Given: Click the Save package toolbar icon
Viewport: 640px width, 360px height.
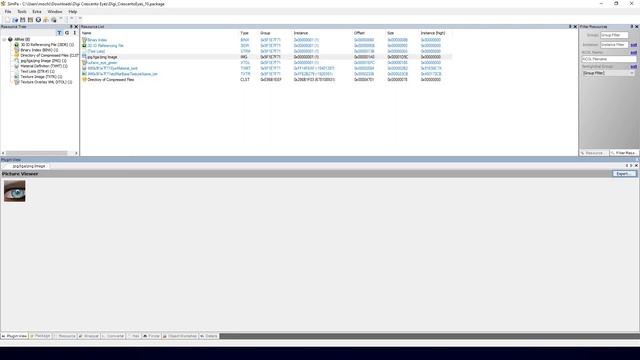Looking at the screenshot, I should [23, 20].
